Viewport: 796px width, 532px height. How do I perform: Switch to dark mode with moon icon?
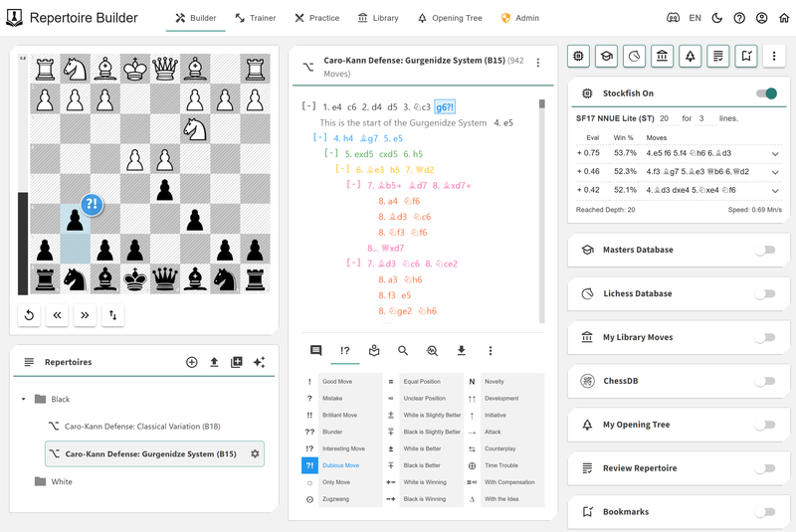point(716,18)
